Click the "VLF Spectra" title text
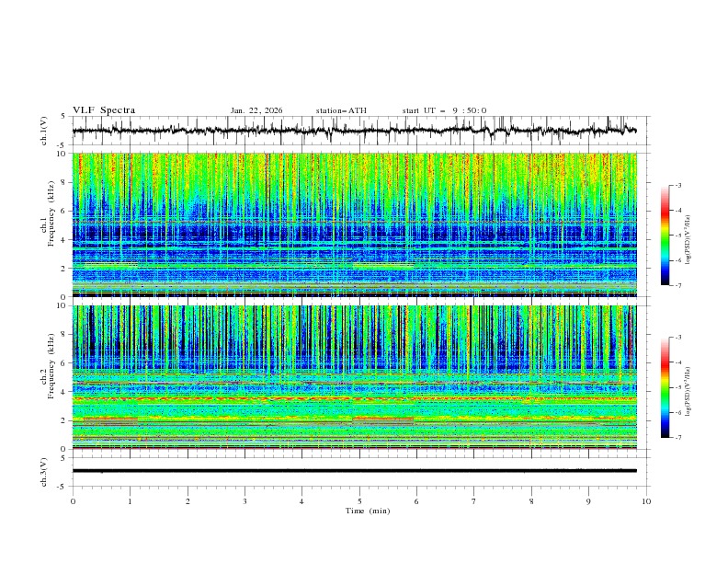The width and height of the screenshot is (728, 563). tap(104, 110)
